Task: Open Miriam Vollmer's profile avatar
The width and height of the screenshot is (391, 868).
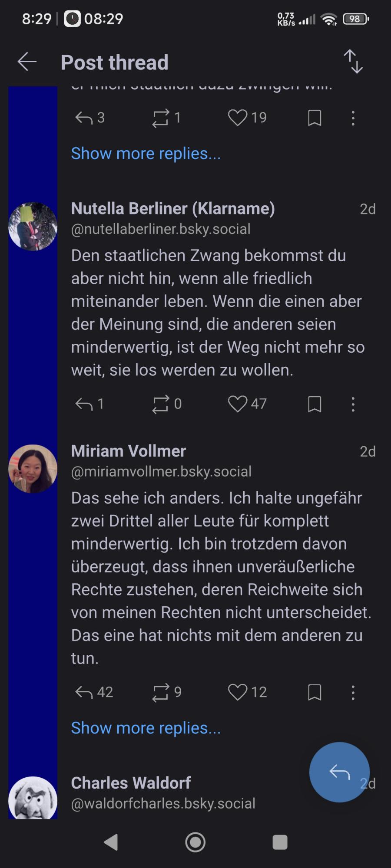Action: tap(33, 469)
